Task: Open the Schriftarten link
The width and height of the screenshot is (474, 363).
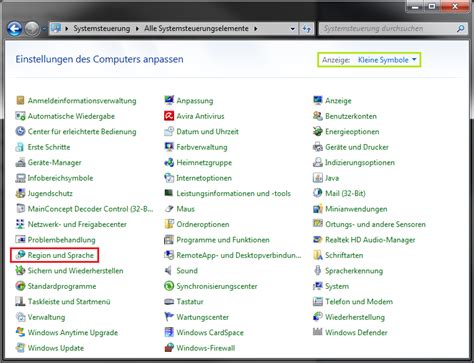Action: [x=344, y=255]
